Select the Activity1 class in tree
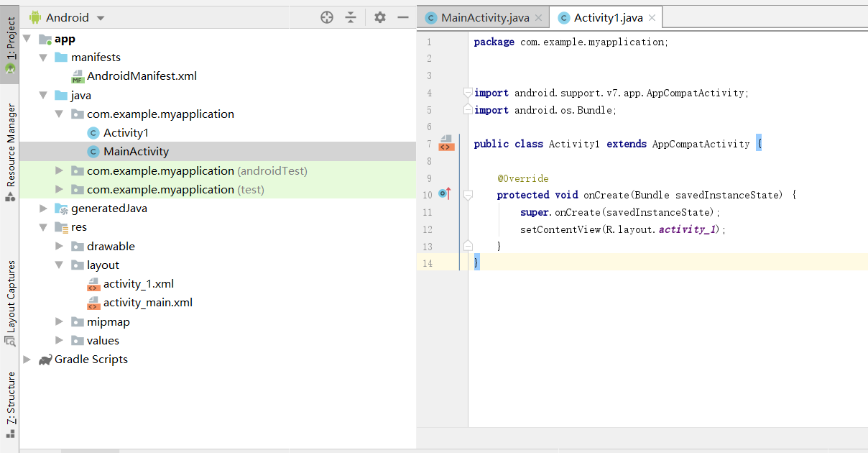This screenshot has width=868, height=453. click(x=126, y=132)
